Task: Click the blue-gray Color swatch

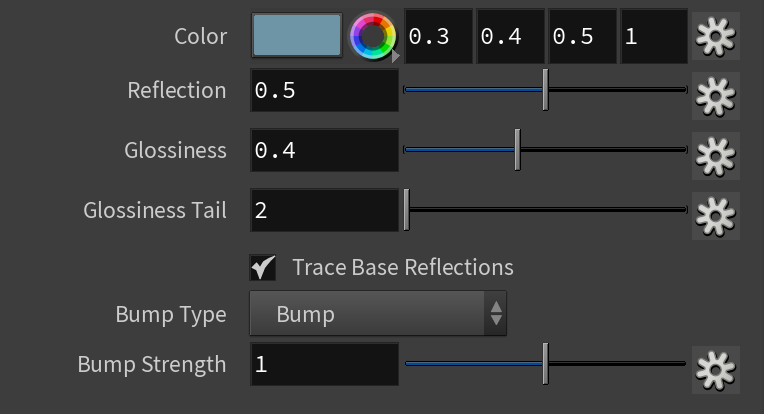Action: (x=297, y=36)
